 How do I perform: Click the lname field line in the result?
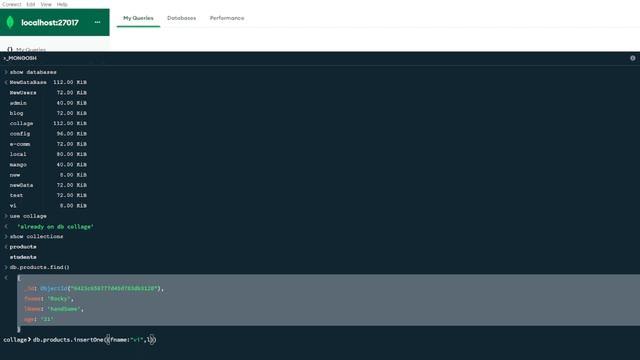(53, 309)
